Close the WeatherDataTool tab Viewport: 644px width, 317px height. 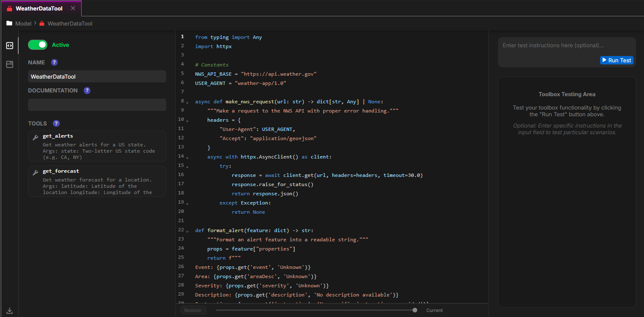(x=73, y=8)
